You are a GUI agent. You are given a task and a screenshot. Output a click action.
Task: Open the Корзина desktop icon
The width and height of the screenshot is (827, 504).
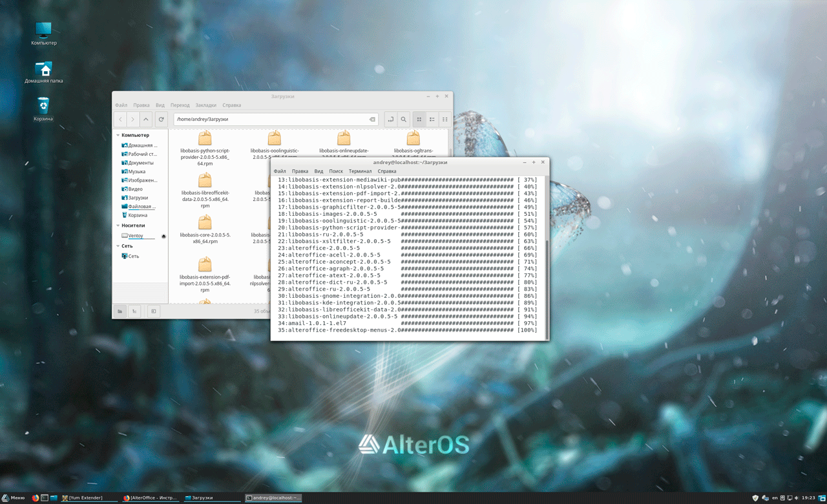pos(43,109)
